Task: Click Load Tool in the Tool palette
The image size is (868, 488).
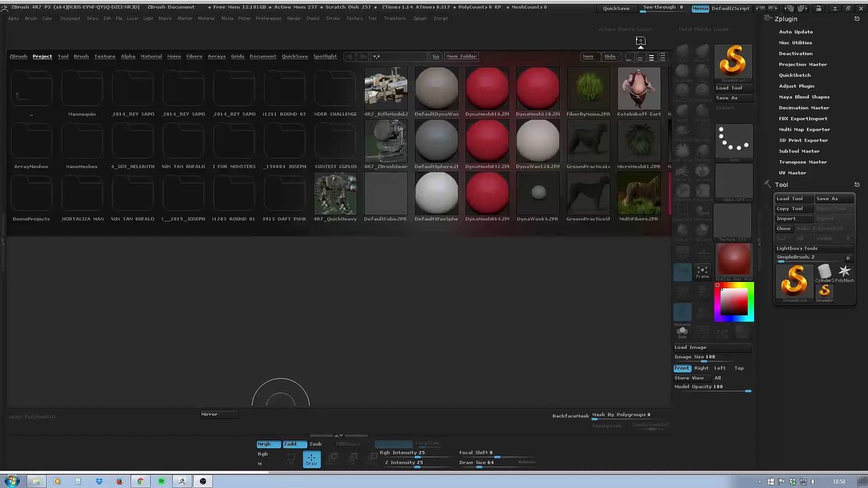Action: tap(789, 199)
